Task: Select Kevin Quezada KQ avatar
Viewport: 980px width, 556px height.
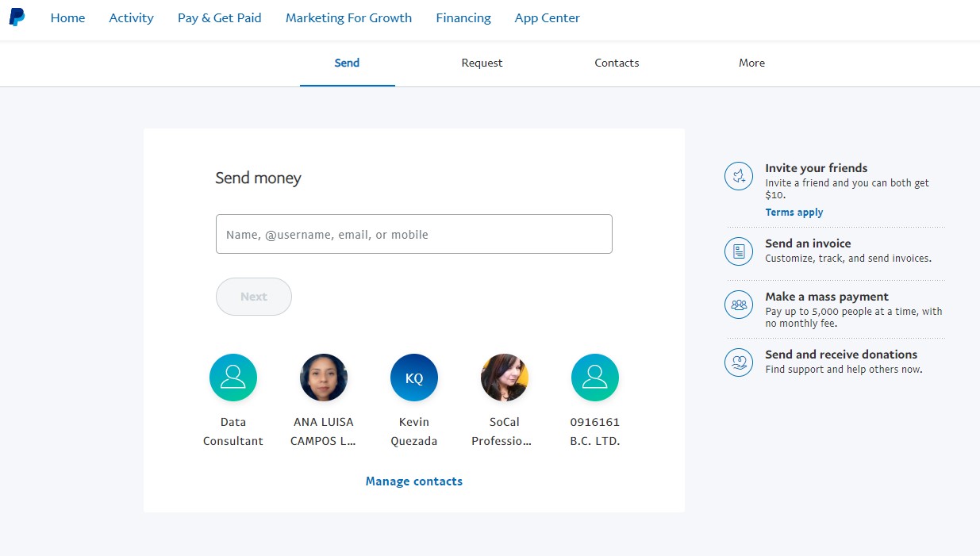Action: click(414, 378)
